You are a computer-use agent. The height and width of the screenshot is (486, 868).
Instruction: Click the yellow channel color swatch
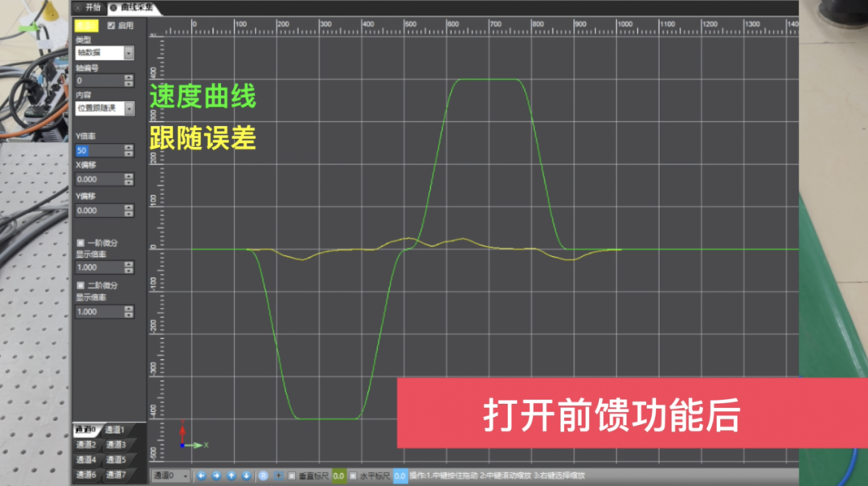[x=87, y=25]
